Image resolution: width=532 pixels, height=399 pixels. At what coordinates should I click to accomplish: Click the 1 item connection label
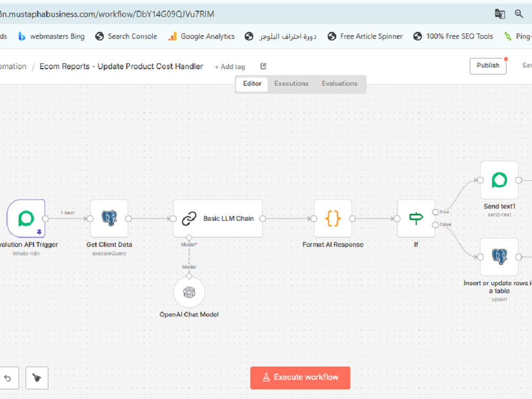coord(68,213)
